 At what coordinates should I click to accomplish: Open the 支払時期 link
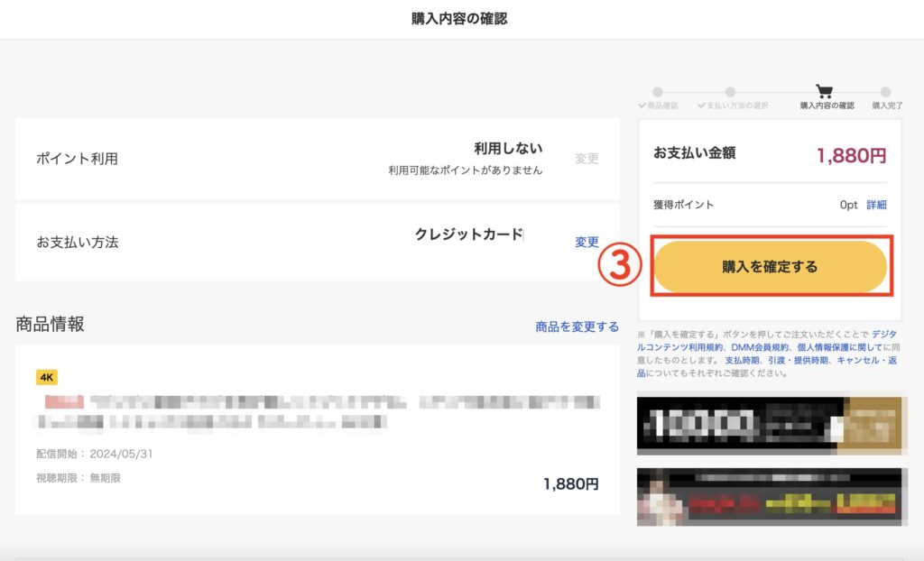(x=742, y=360)
